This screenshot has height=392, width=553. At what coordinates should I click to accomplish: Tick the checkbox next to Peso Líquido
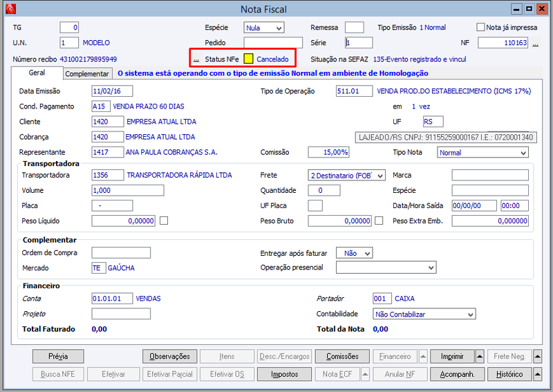click(164, 221)
